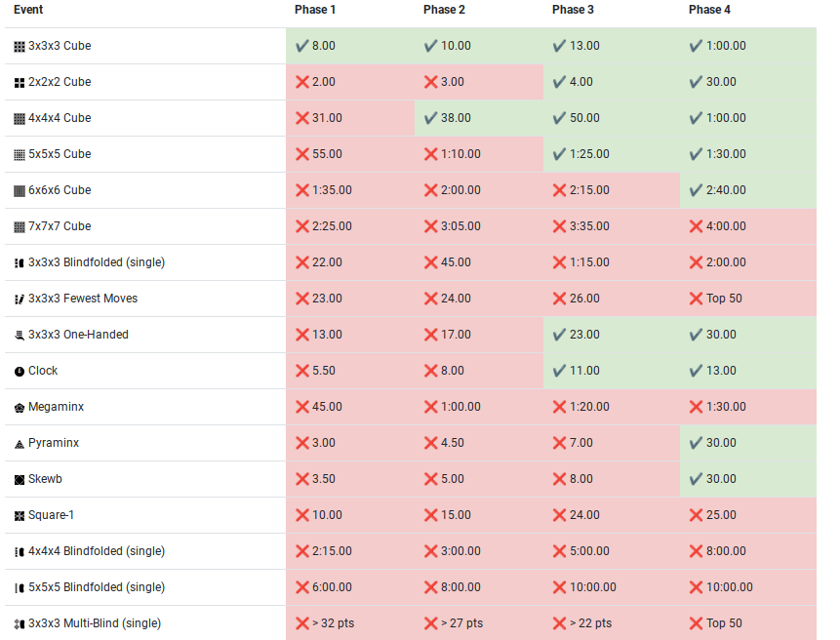Click the Top 50 value for Fewest Moves
Screen dimensions: 840x640
(724, 299)
